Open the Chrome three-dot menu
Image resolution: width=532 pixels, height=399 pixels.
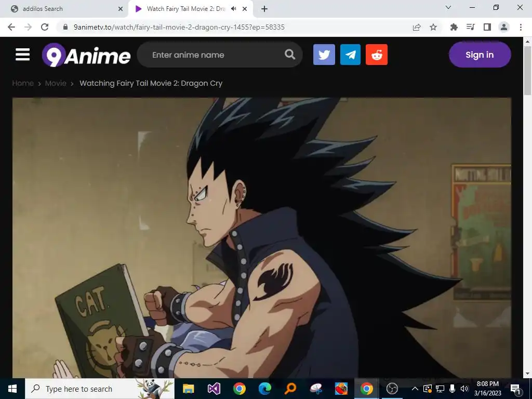tap(521, 27)
